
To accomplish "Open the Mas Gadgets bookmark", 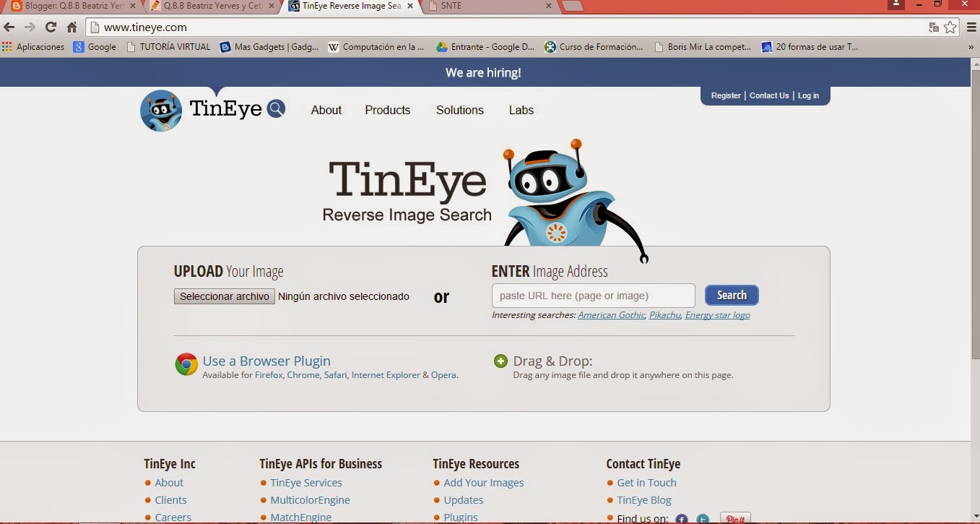I will pyautogui.click(x=269, y=47).
